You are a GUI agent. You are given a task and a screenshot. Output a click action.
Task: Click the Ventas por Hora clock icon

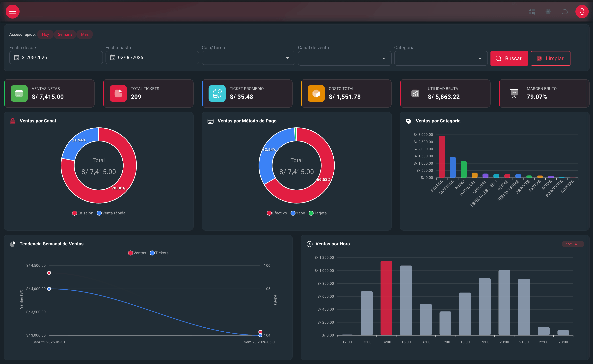309,244
